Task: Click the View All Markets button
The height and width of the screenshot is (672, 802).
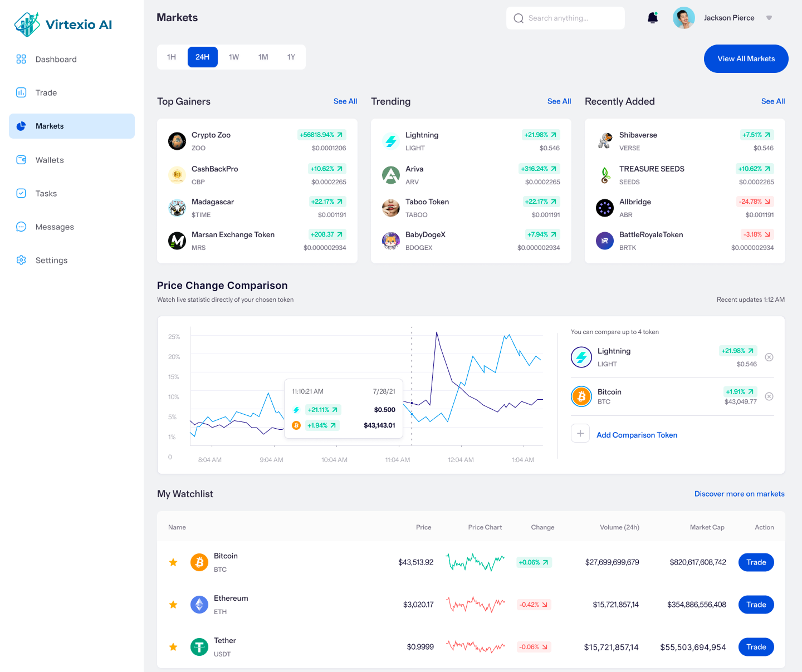Action: (746, 58)
